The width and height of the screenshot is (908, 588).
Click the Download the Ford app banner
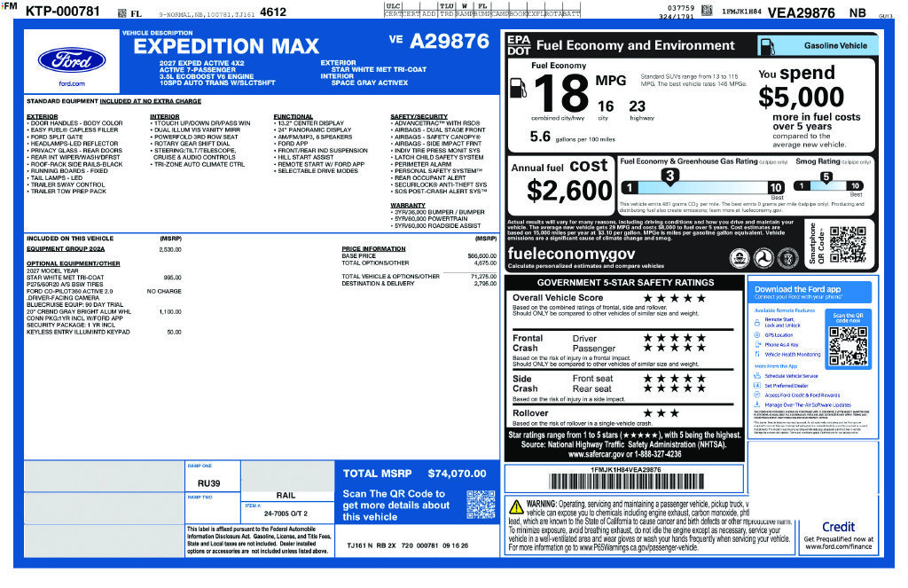point(810,292)
